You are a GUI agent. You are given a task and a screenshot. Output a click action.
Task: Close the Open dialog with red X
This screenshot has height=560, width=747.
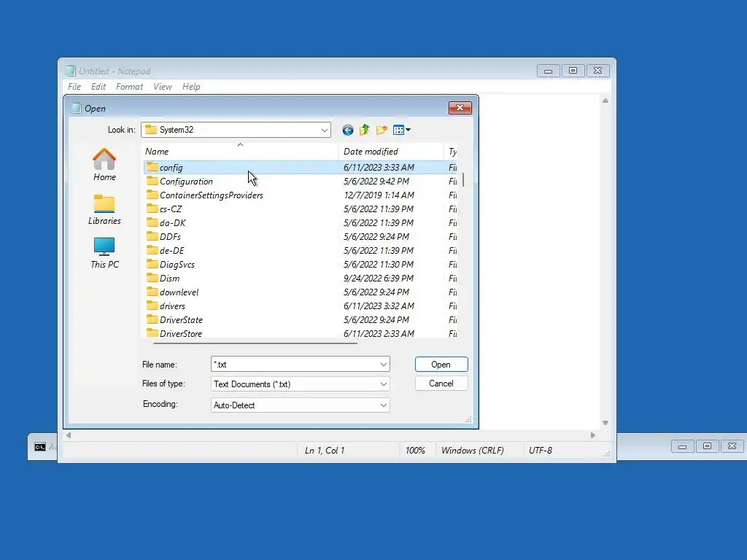[460, 108]
